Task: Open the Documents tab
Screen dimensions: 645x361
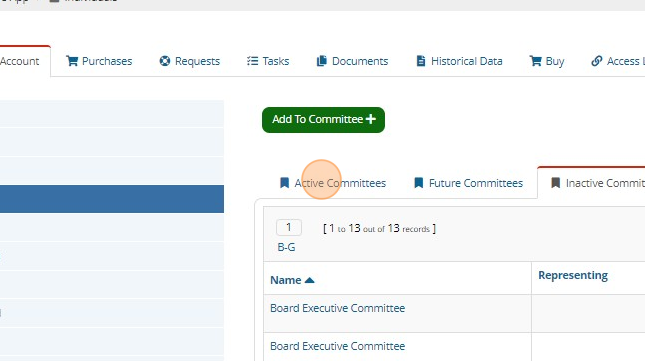Action: click(353, 61)
